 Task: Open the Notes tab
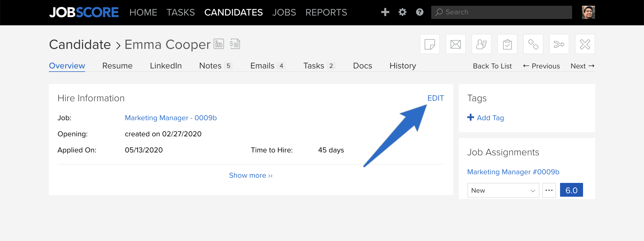(x=216, y=66)
